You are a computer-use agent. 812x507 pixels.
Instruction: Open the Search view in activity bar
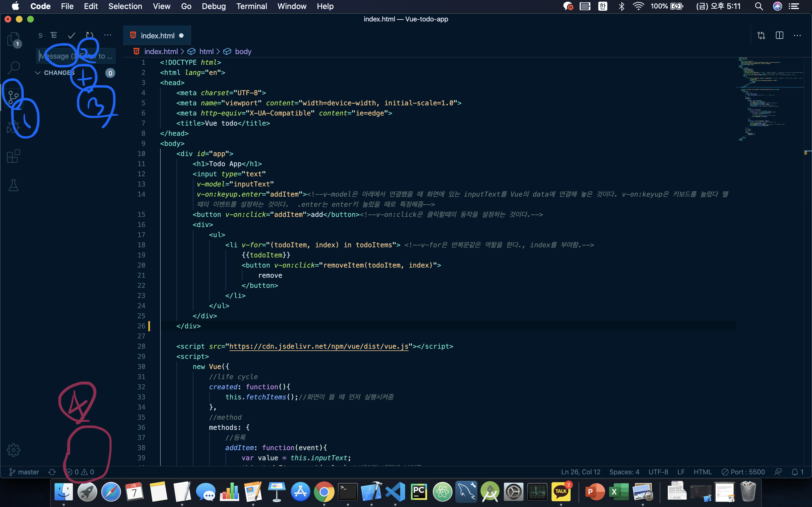pyautogui.click(x=14, y=67)
